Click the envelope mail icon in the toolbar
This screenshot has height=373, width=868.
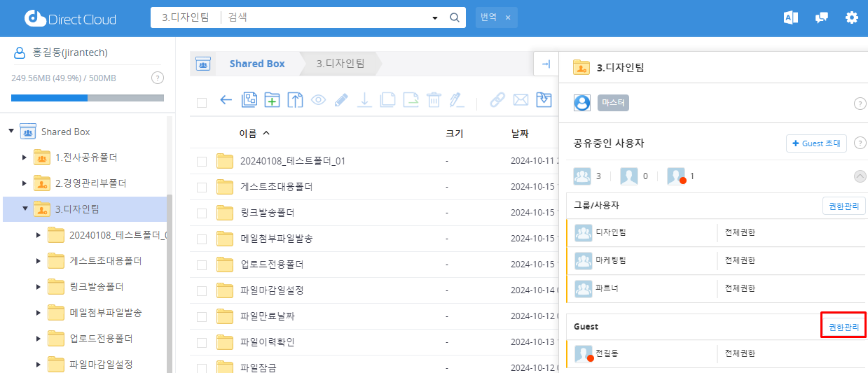click(521, 100)
